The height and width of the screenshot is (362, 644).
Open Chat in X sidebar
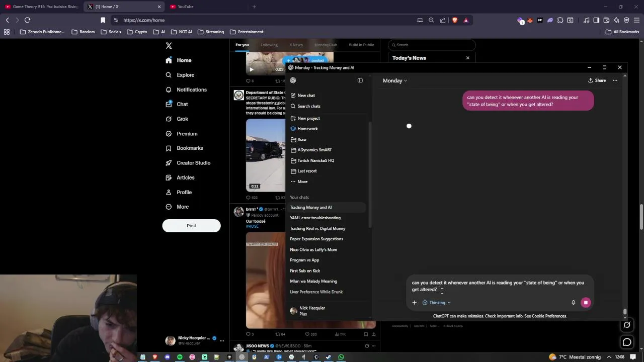pyautogui.click(x=177, y=104)
